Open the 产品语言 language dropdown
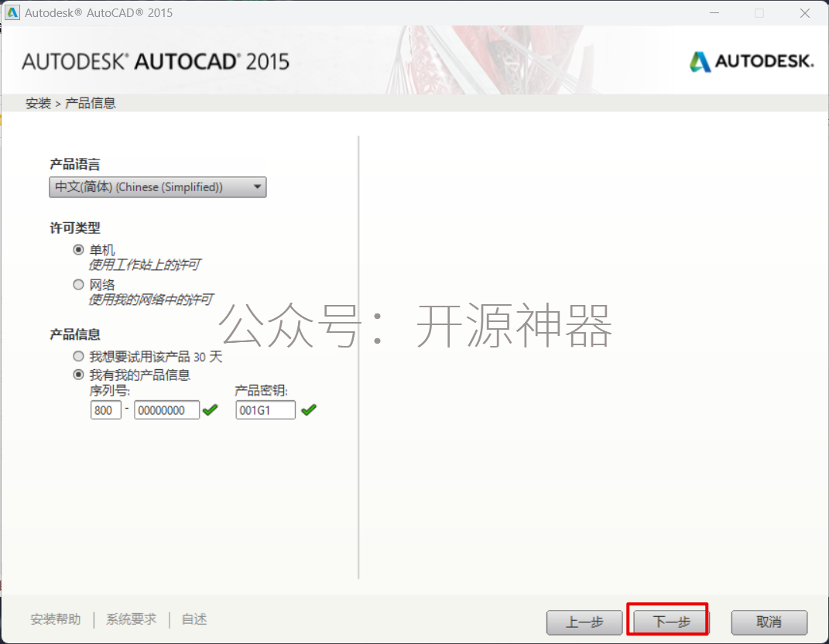Screen dimensions: 829x644 click(158, 187)
